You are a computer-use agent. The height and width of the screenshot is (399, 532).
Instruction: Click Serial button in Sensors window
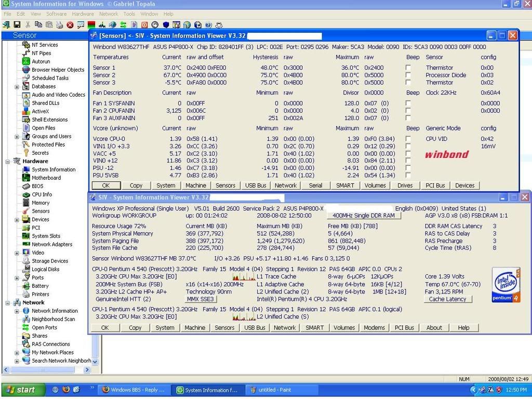click(x=315, y=185)
